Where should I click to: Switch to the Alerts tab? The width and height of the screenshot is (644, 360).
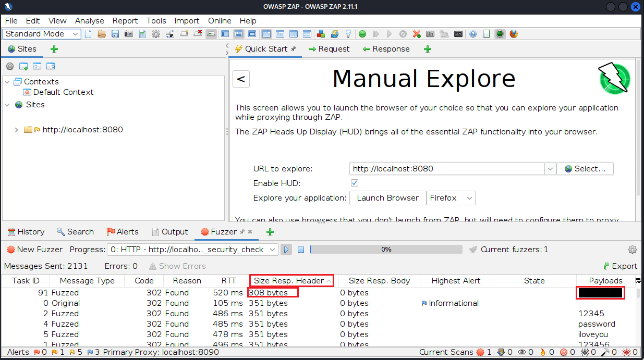[x=123, y=232]
